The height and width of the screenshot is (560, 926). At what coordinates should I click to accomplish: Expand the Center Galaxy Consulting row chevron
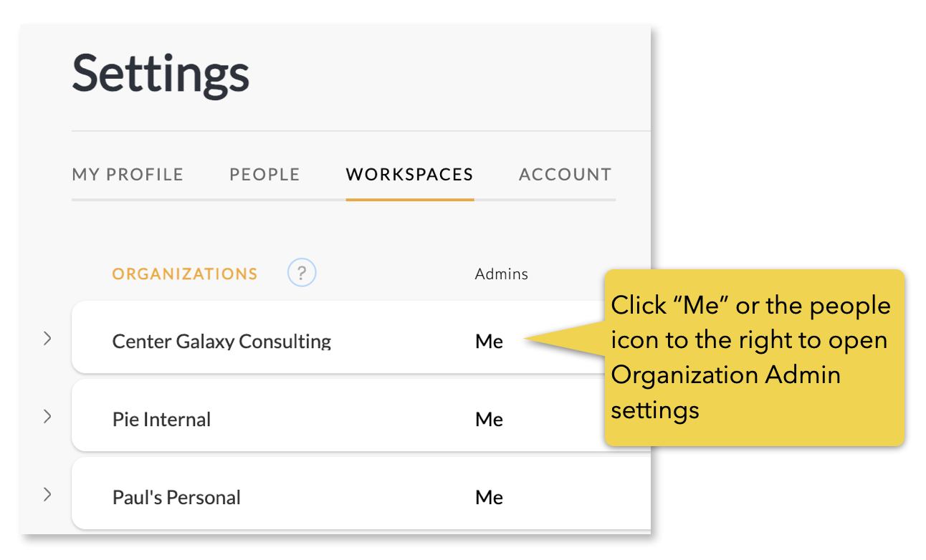pyautogui.click(x=47, y=338)
